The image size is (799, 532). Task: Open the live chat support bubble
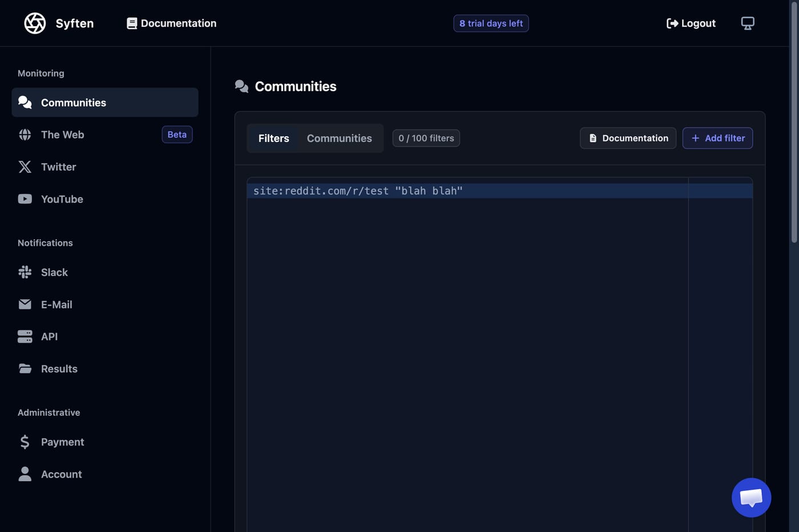tap(751, 497)
